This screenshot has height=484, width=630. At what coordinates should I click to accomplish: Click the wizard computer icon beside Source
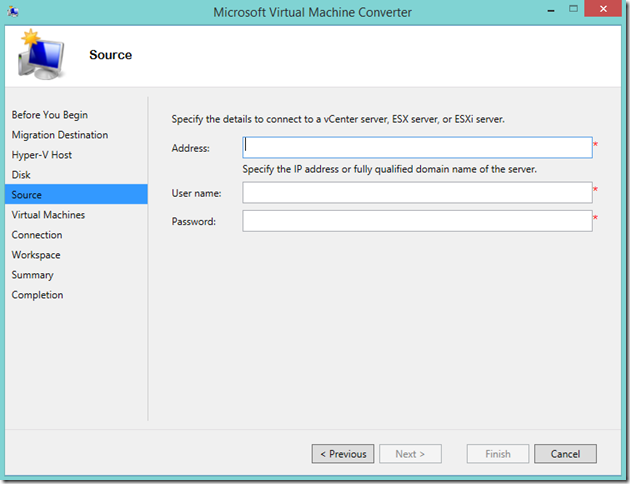point(41,54)
